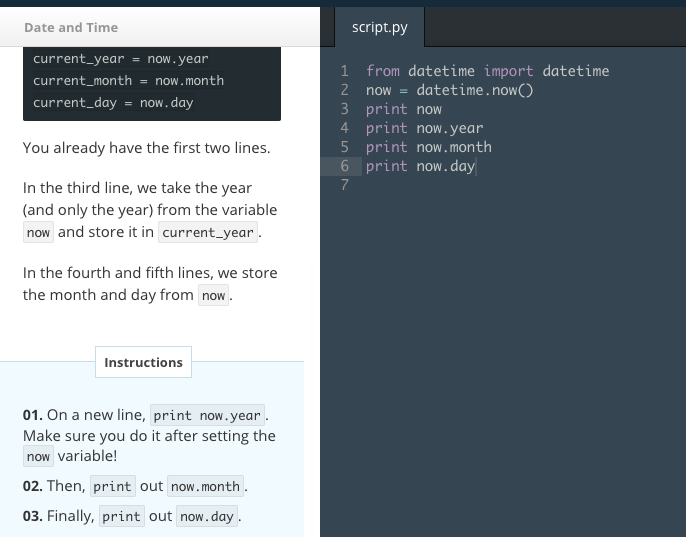Click the 'print now.day' line in the editor

point(420,166)
